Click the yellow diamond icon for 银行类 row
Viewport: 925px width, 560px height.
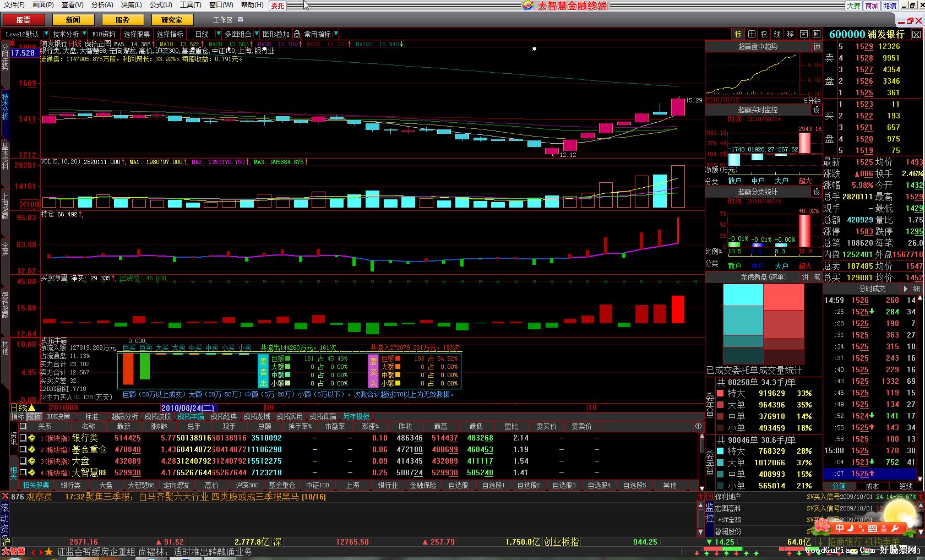32,438
